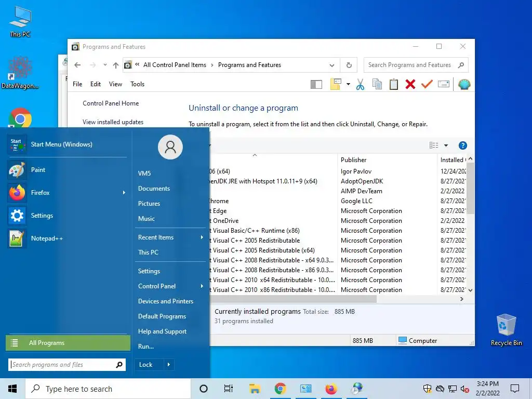This screenshot has width=532, height=399.
Task: Expand the Control Panel submenu
Action: [x=202, y=286]
